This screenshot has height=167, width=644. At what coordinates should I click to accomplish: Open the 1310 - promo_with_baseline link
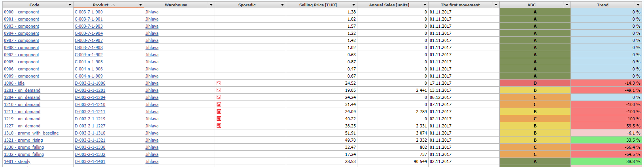pos(31,133)
